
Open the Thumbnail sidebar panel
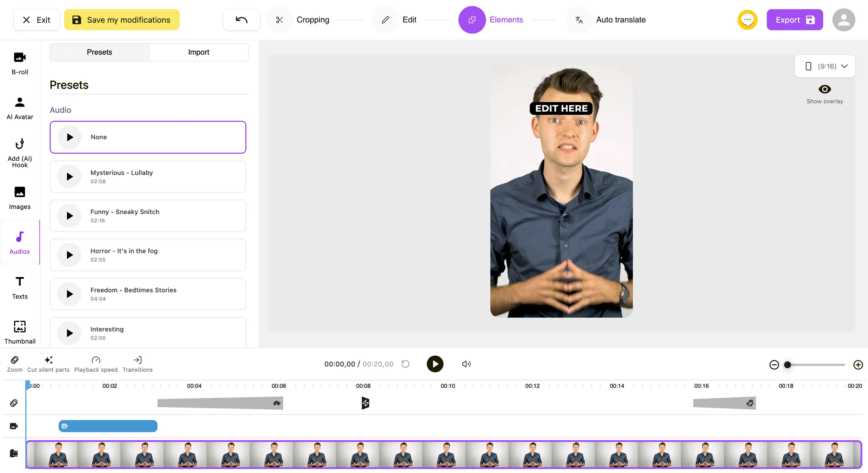pos(20,332)
